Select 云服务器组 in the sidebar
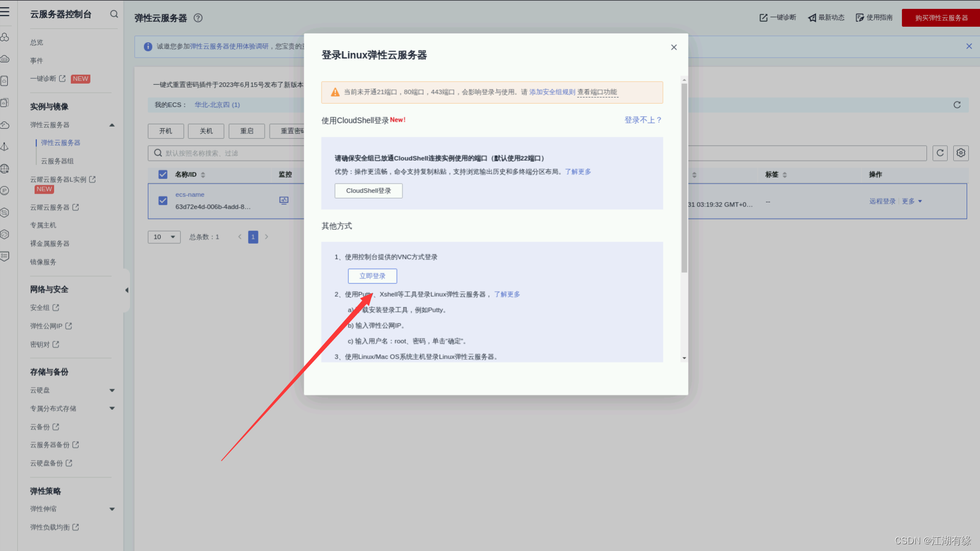Image resolution: width=980 pixels, height=551 pixels. coord(57,161)
